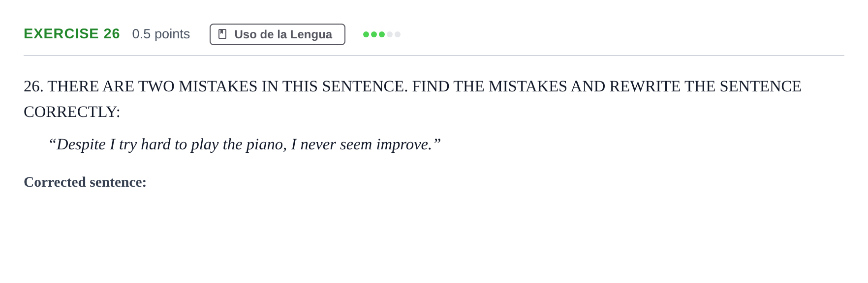
Task: Click the Corrected sentence label
Action: click(x=85, y=182)
